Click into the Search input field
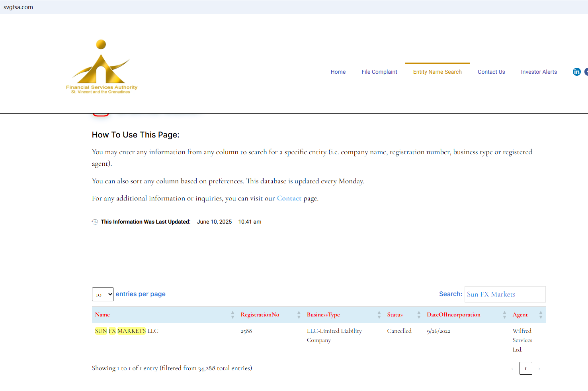This screenshot has width=588, height=391. click(x=505, y=295)
